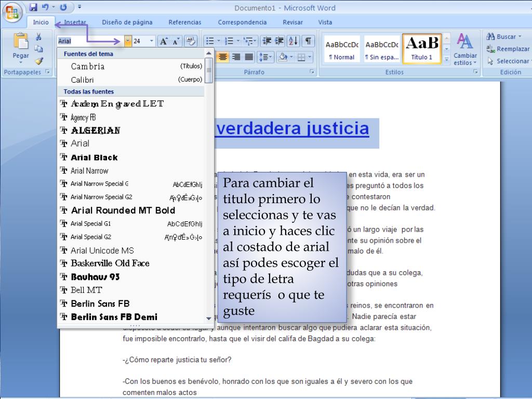Open the Cambiar estilos menu

(x=465, y=49)
